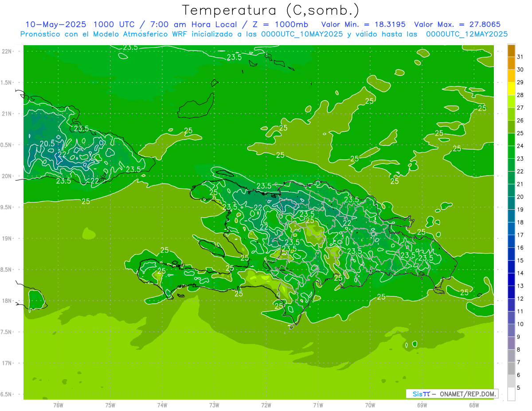The width and height of the screenshot is (532, 411).
Task: Click the '75W' longitude axis label
Action: point(110,405)
